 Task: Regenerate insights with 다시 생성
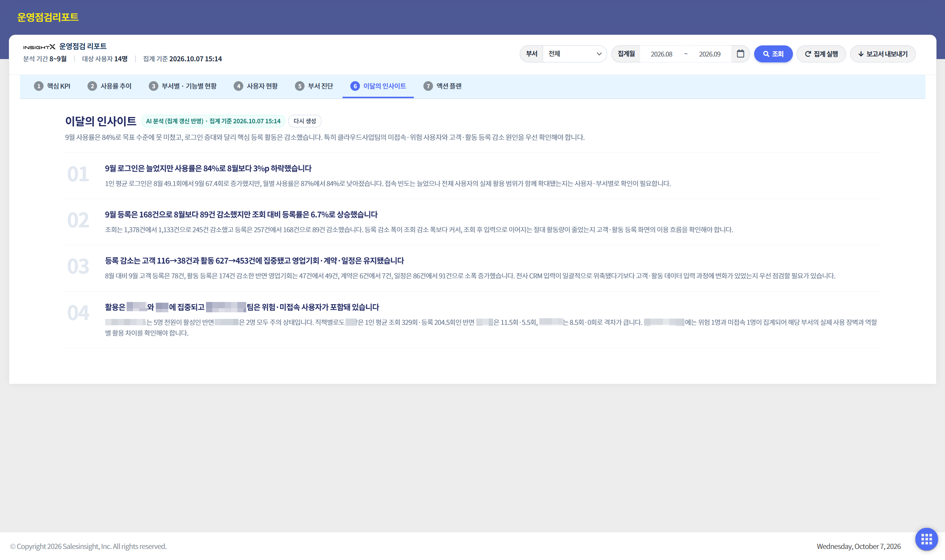click(305, 121)
